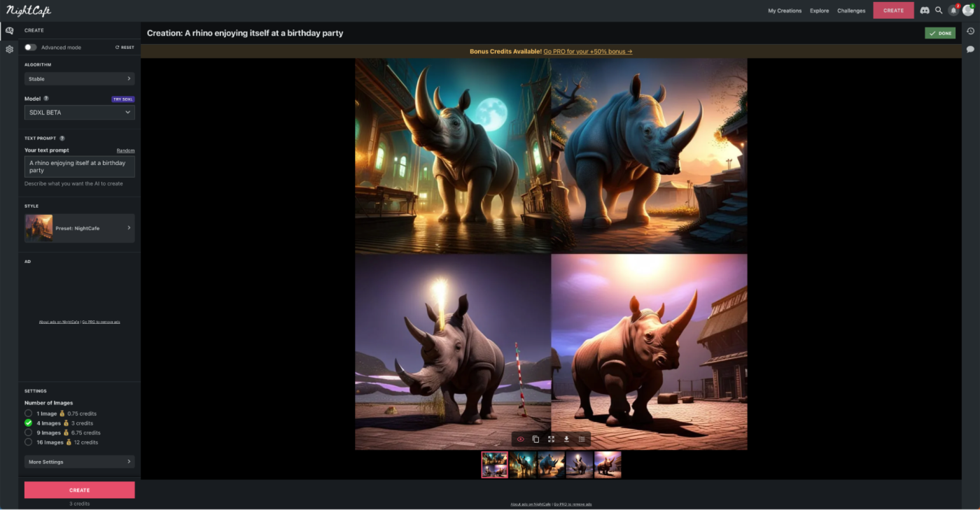Screen dimensions: 980x510
Task: Go to My Creations
Action: (x=785, y=10)
